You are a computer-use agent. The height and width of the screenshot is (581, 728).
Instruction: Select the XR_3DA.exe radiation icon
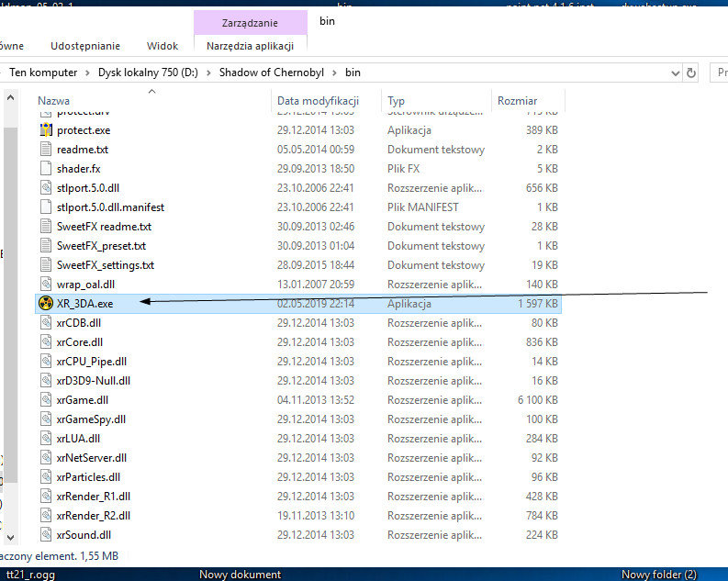(46, 304)
